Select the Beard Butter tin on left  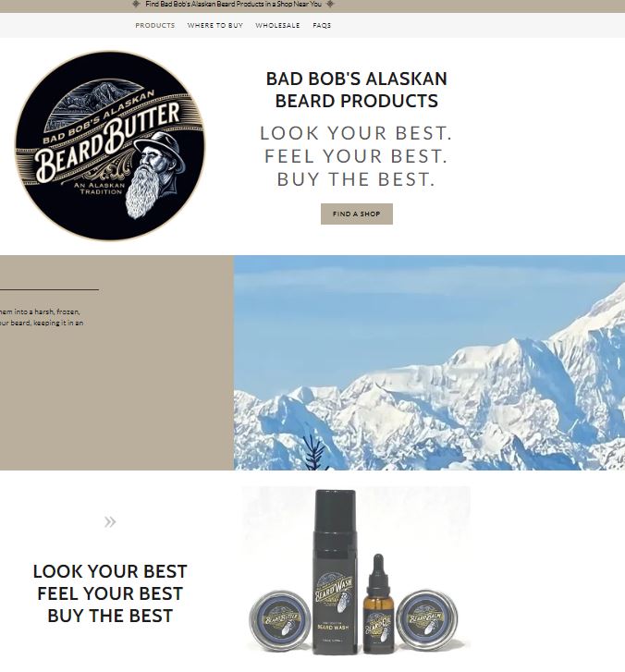280,619
